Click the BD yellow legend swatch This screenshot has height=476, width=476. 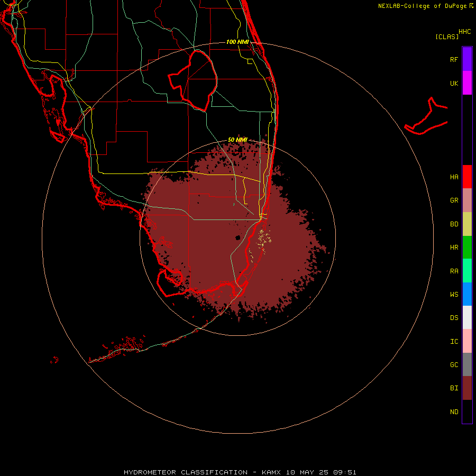click(x=467, y=224)
